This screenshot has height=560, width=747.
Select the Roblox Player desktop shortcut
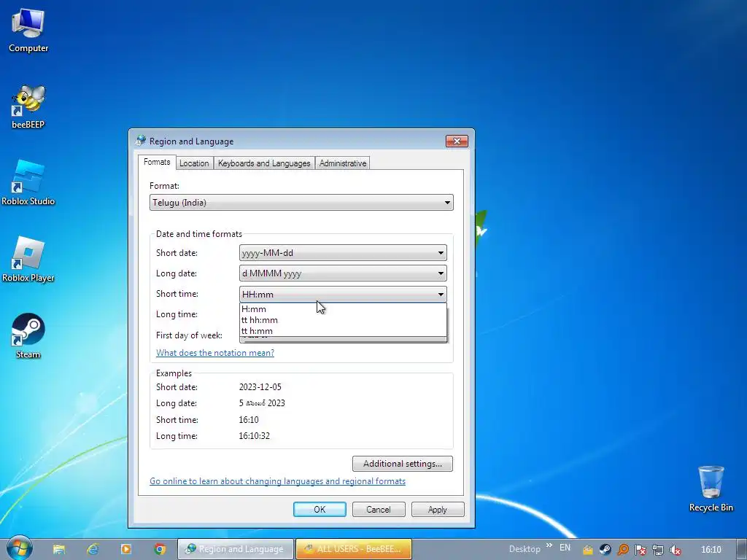click(x=28, y=260)
